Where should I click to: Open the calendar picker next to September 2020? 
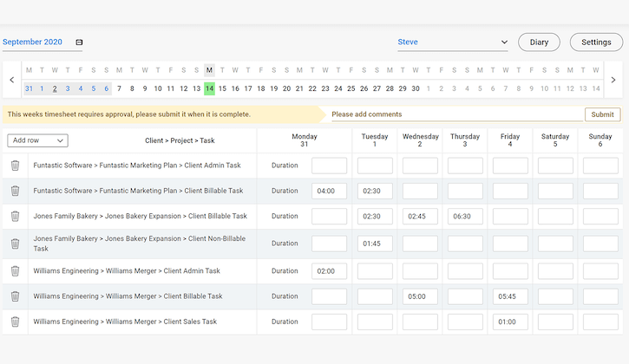(79, 42)
